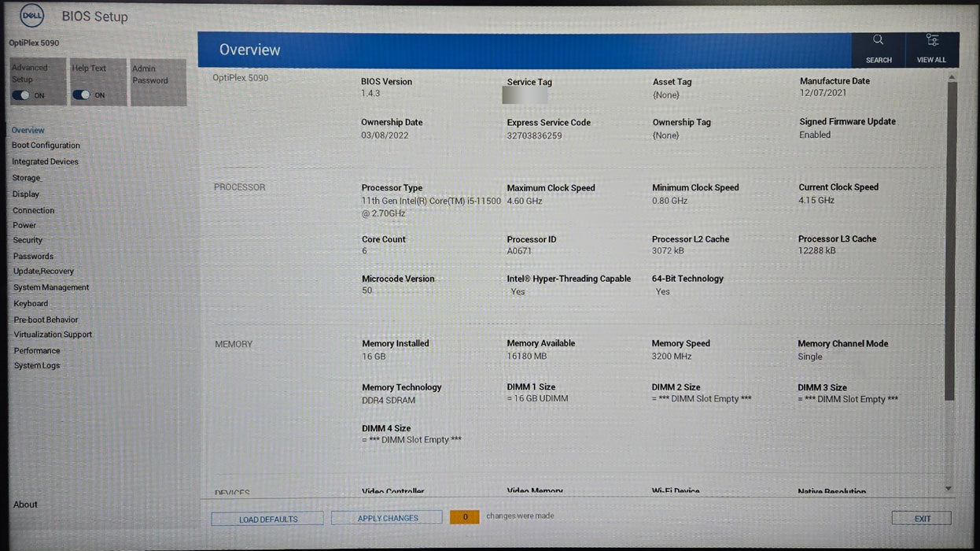Screen dimensions: 980x551
Task: Click Memory Technology DDR4 SDRAM
Action: (389, 401)
